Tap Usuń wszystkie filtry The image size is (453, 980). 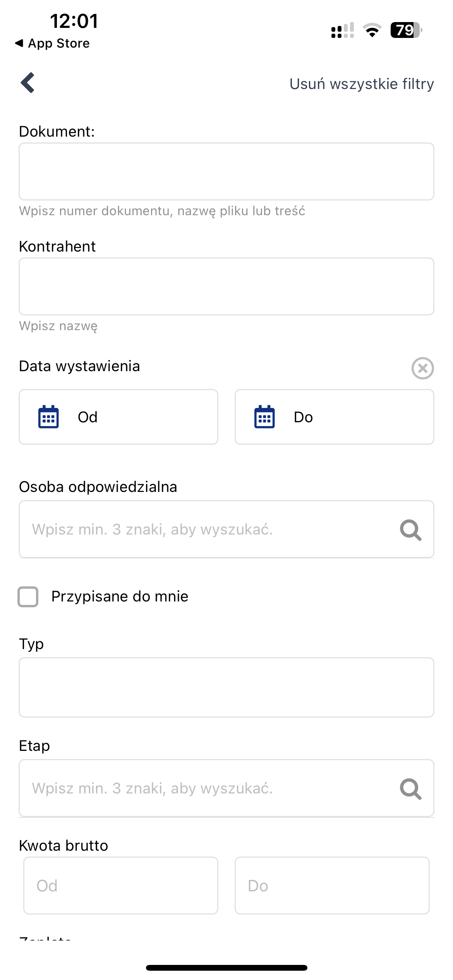[x=362, y=84]
